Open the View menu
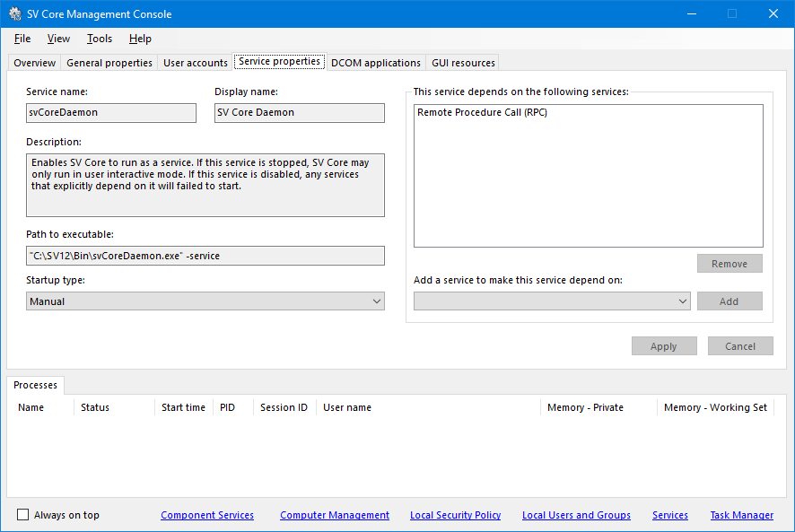 pyautogui.click(x=58, y=39)
